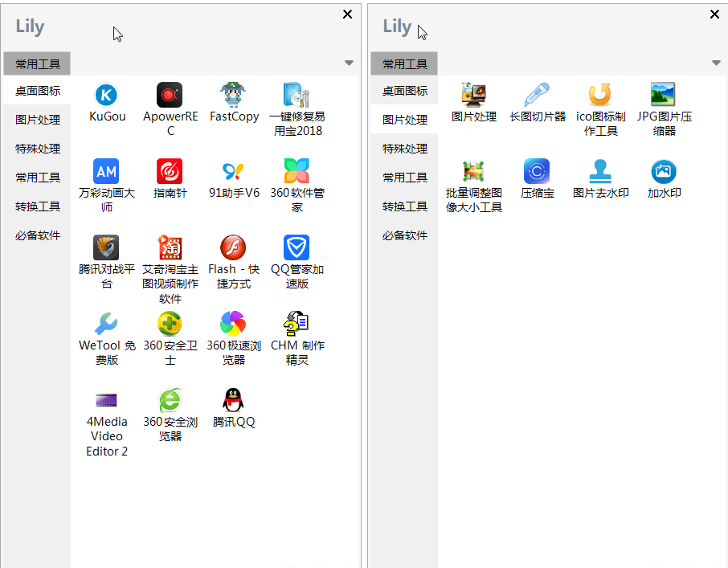Launch ApowerREC screen recorder icon
The image size is (728, 568).
[x=170, y=95]
